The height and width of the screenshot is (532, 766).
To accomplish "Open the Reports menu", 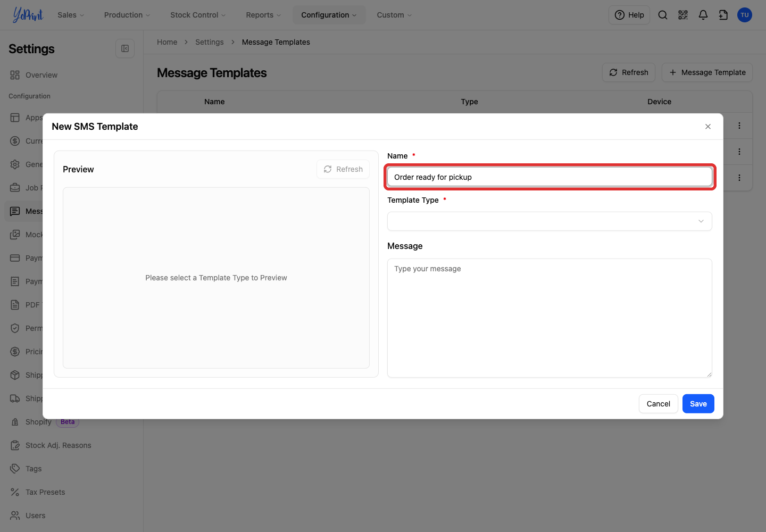I will pyautogui.click(x=263, y=15).
